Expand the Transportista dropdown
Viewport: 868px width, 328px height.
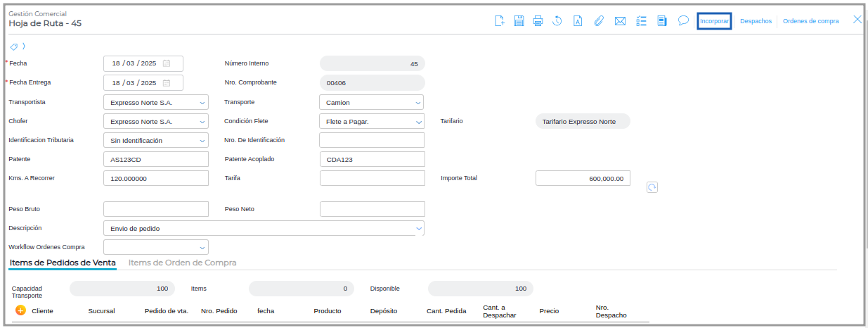click(x=202, y=103)
